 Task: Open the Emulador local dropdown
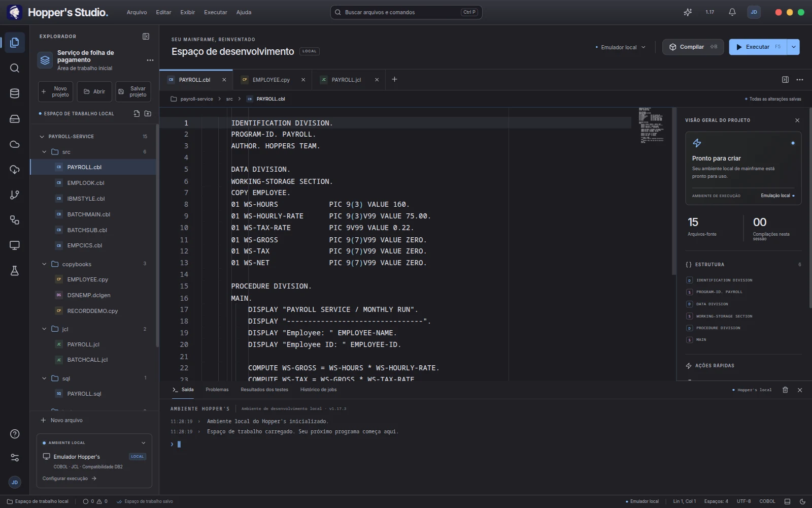[621, 47]
